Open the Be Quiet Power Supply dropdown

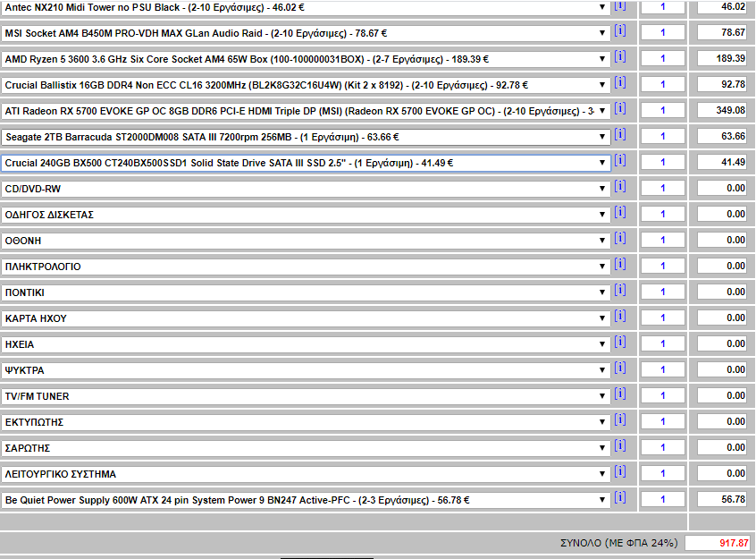click(306, 501)
